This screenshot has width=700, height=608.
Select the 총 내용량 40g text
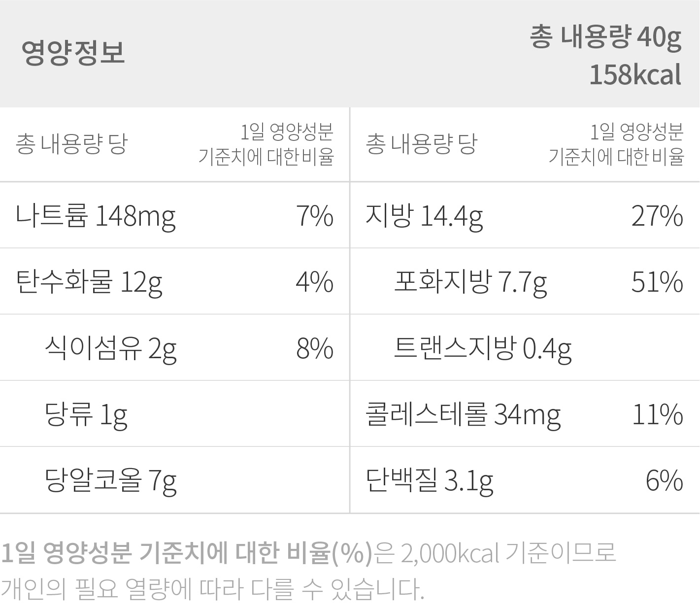point(606,37)
